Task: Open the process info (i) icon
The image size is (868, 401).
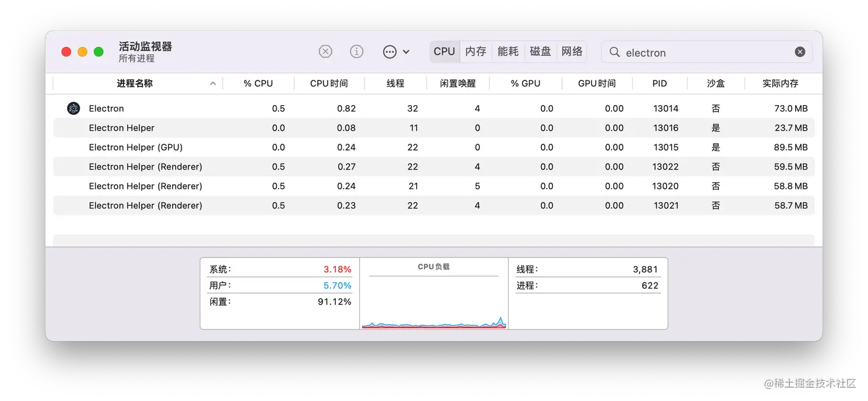Action: (x=356, y=52)
